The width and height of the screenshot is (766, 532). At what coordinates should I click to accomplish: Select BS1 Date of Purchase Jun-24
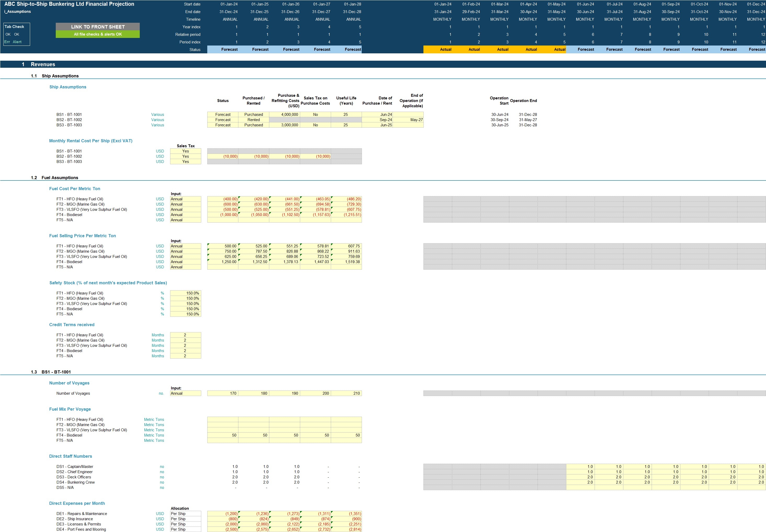(377, 115)
